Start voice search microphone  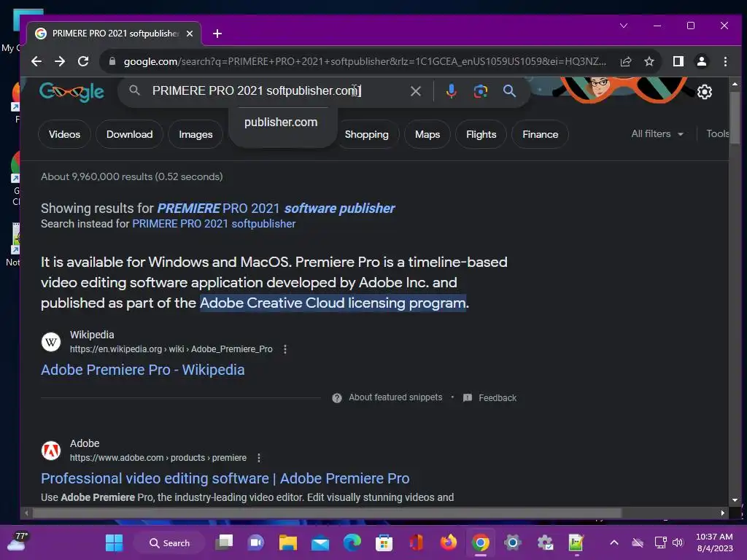451,91
